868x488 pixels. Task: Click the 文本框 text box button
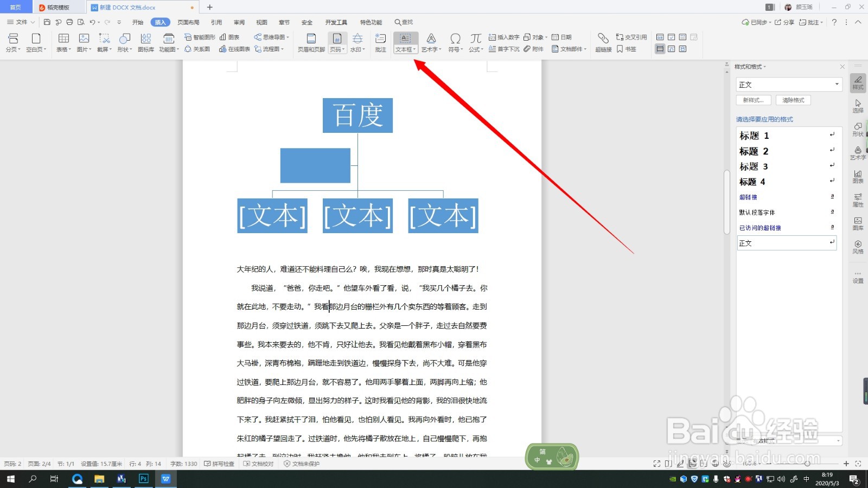[405, 42]
